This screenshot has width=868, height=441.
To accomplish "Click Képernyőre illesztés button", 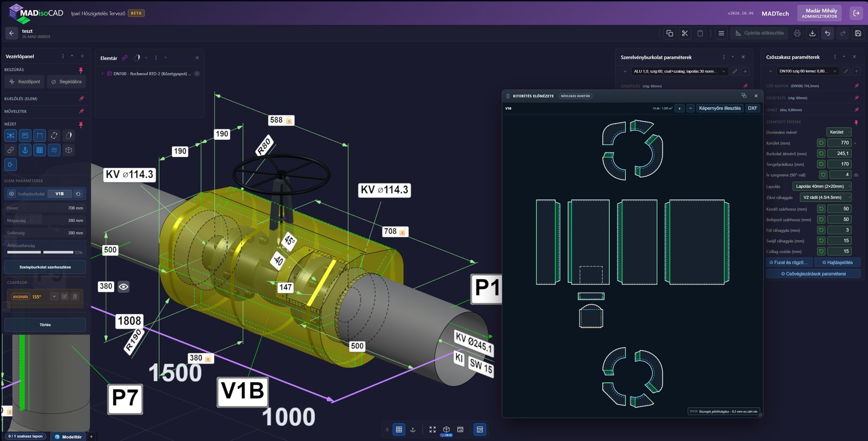I will pos(720,108).
